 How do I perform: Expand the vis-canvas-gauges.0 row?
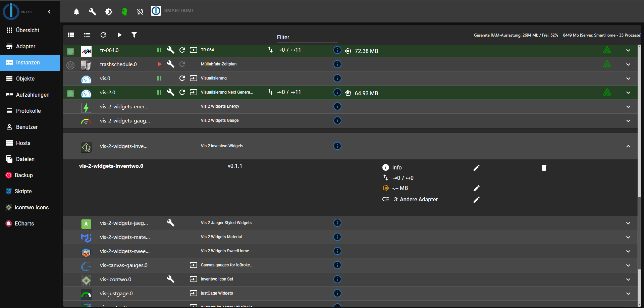628,265
